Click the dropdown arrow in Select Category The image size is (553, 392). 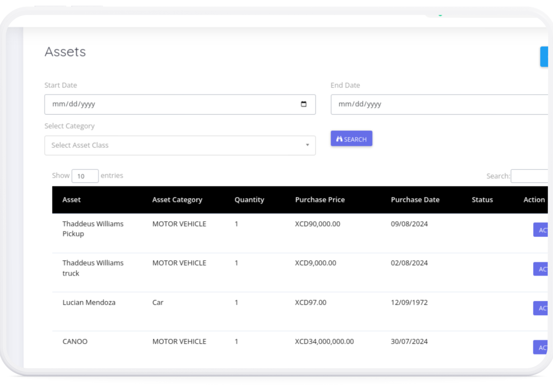[x=307, y=145]
